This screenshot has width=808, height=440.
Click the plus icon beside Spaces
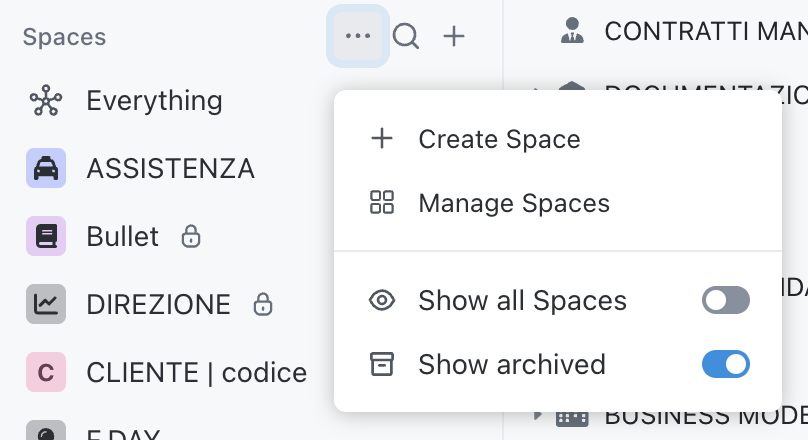454,37
